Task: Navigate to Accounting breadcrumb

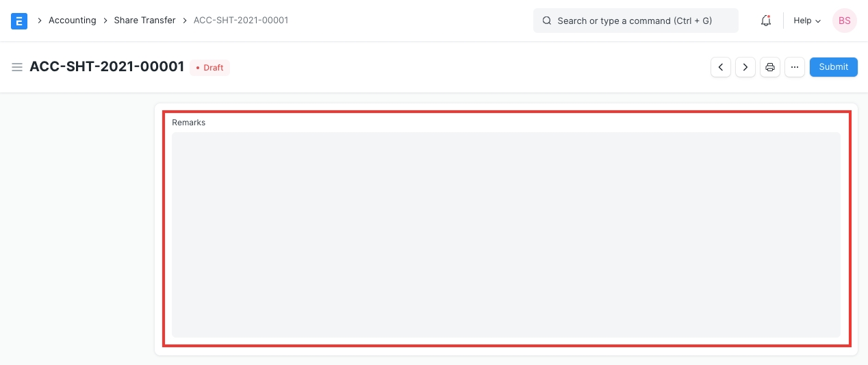Action: pos(72,21)
